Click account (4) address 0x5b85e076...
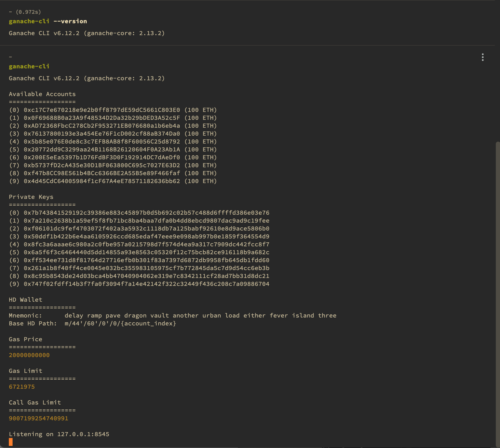 102,141
